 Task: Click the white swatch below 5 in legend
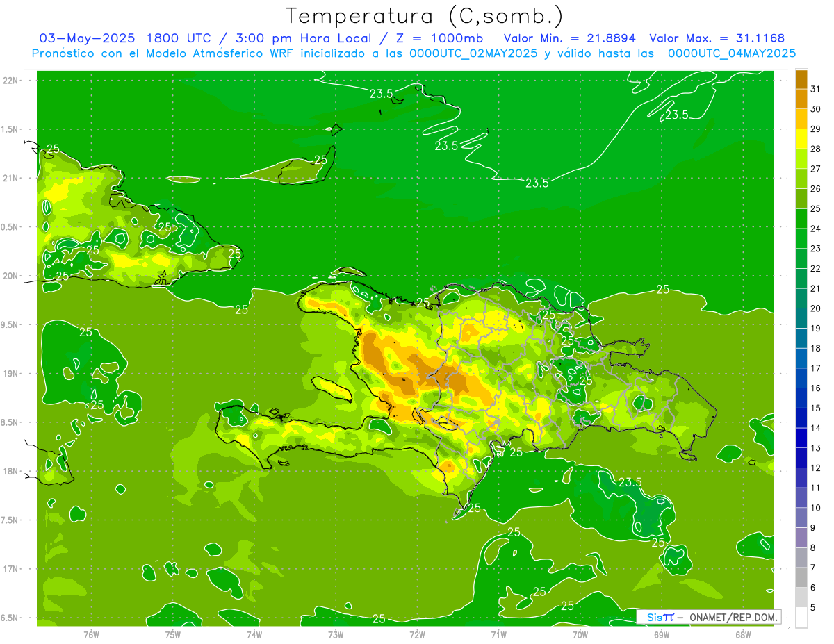click(x=801, y=618)
